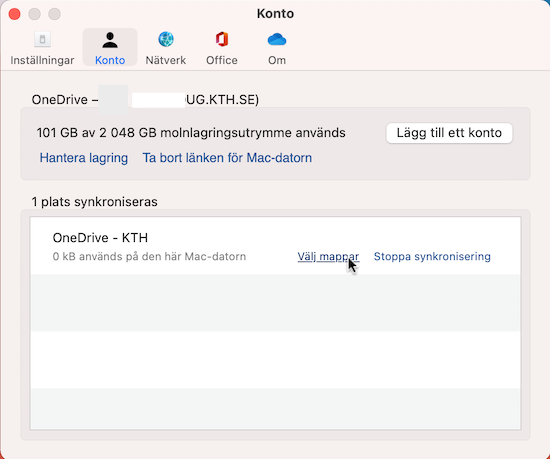Screen dimensions: 550x459
Task: Select the OneDrive - KTH row title
Action: point(100,238)
